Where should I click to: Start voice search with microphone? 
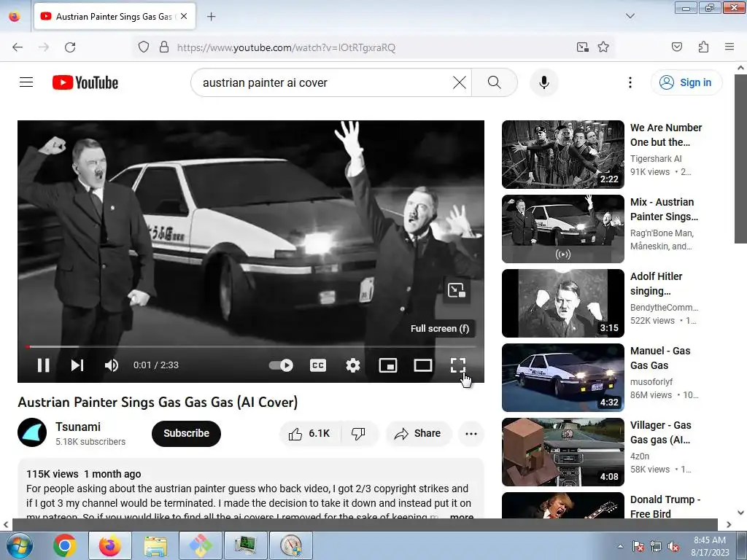(x=544, y=82)
